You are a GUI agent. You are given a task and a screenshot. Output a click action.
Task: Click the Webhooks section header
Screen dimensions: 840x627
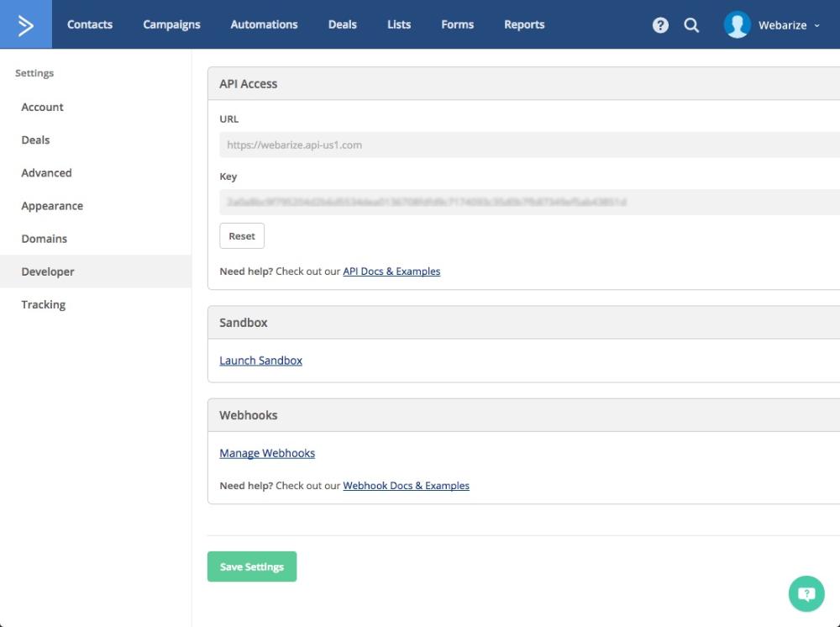(x=523, y=415)
